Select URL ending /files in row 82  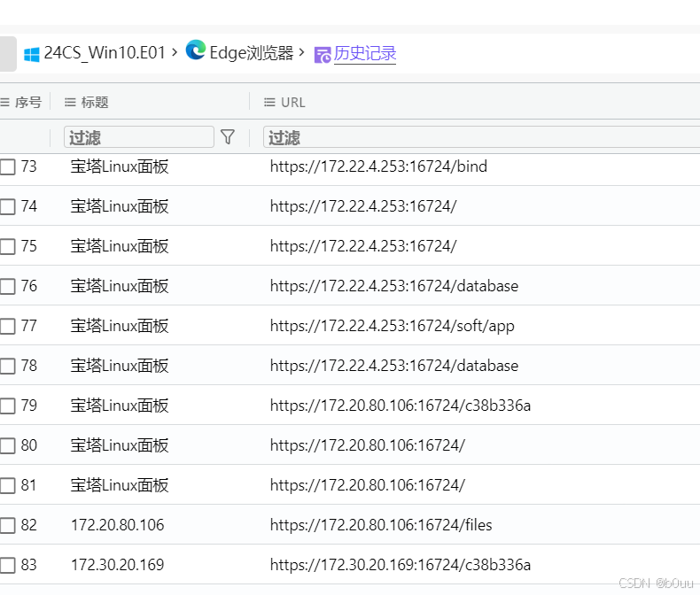pyautogui.click(x=381, y=525)
